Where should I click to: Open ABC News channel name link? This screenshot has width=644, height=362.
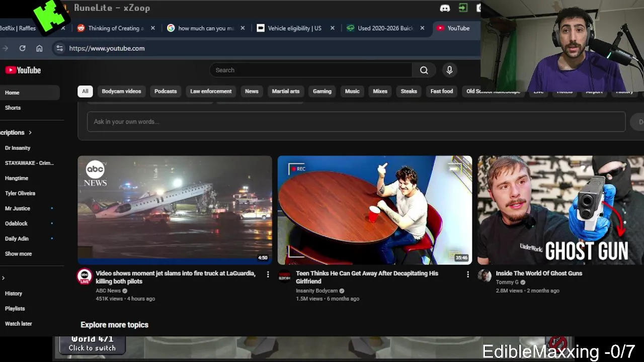point(108,291)
